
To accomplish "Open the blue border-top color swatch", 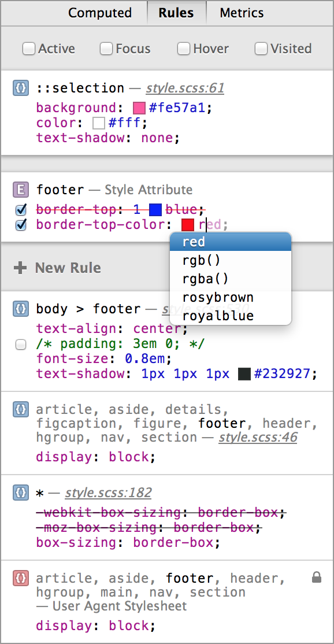I will click(155, 210).
